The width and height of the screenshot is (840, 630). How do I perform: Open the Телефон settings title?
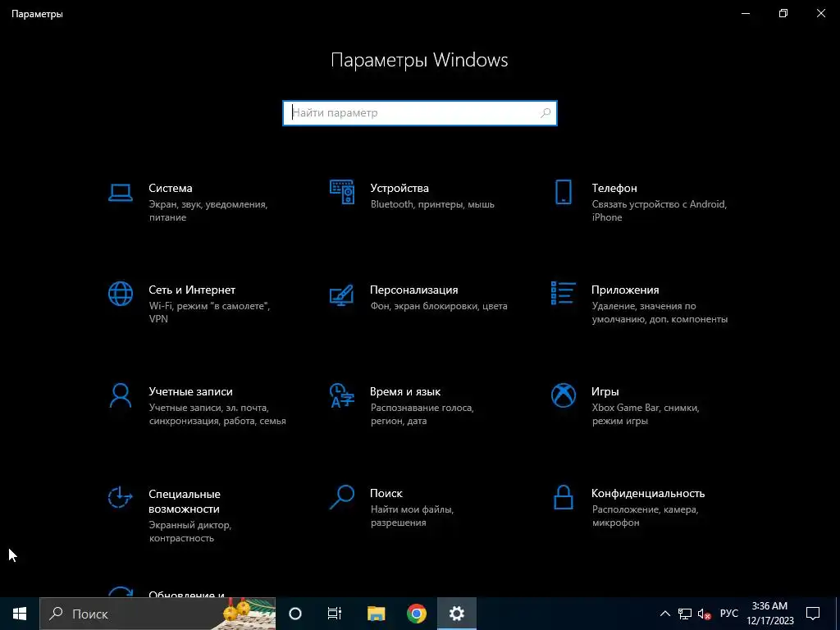[x=614, y=188]
